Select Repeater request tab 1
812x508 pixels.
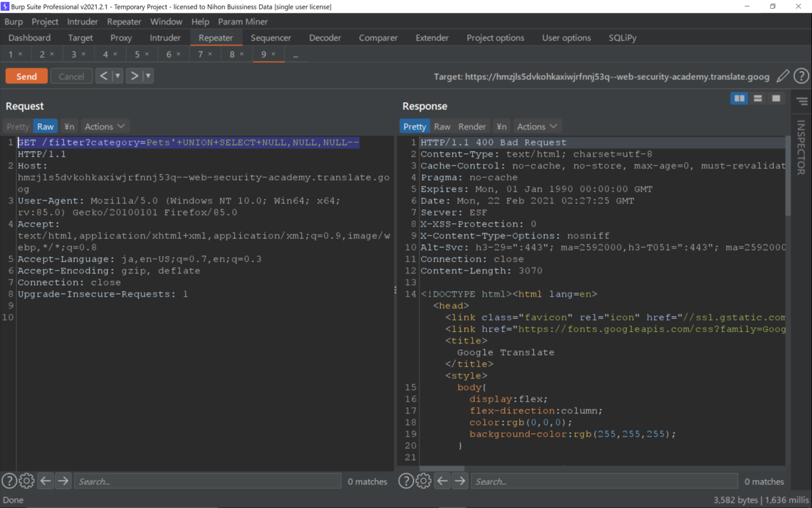click(x=11, y=54)
